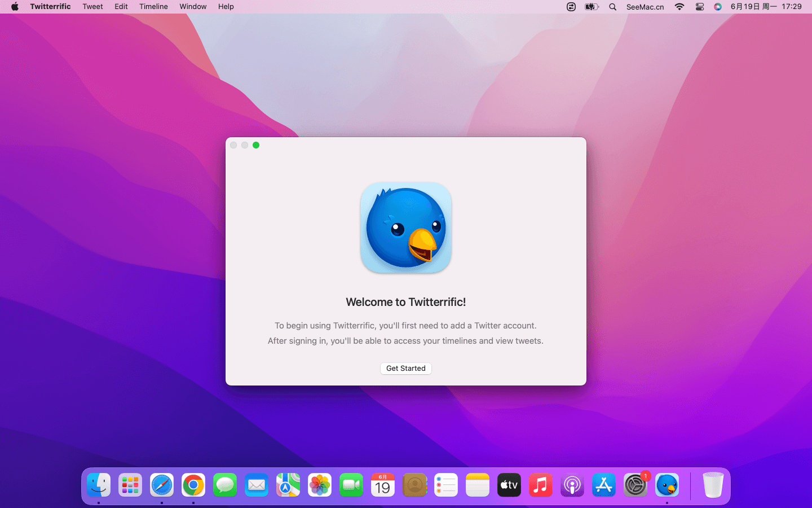Open the Tweet menu
The image size is (812, 508).
[92, 7]
